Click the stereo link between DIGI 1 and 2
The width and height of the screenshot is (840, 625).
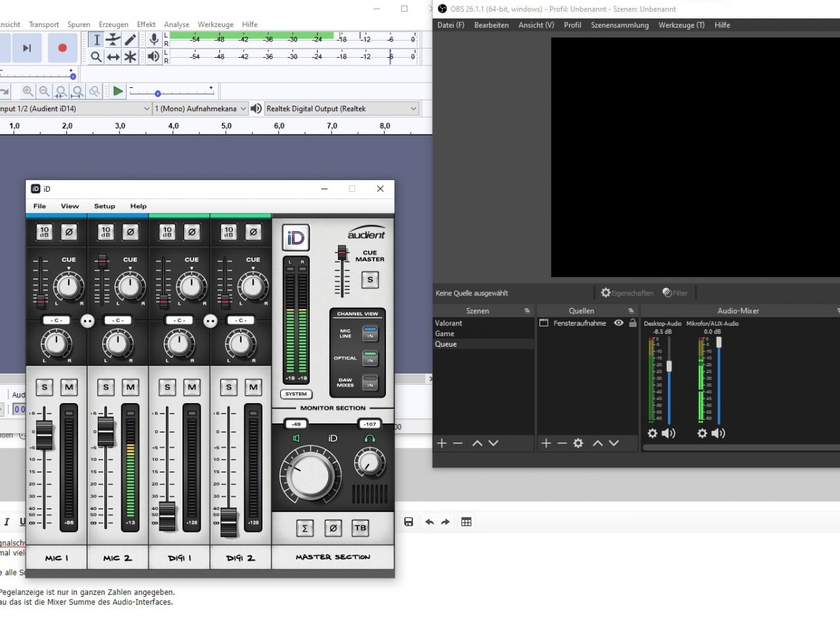(210, 321)
